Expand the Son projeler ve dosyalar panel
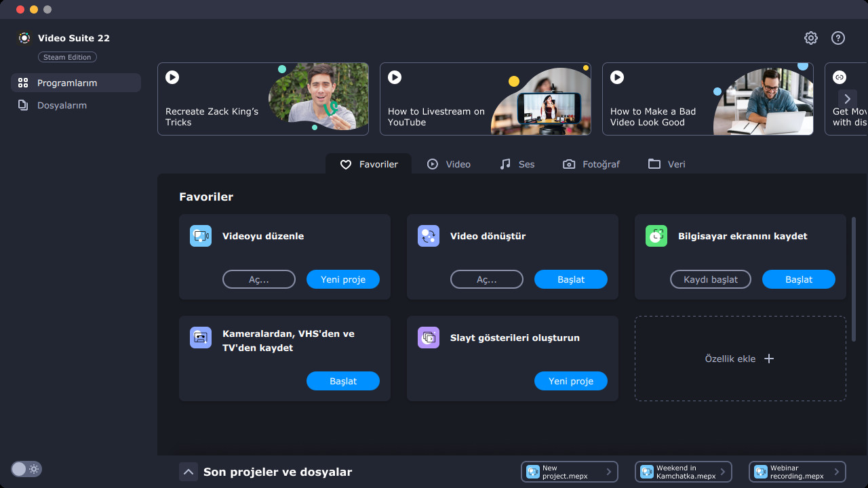Screen dimensions: 868x488 189,472
